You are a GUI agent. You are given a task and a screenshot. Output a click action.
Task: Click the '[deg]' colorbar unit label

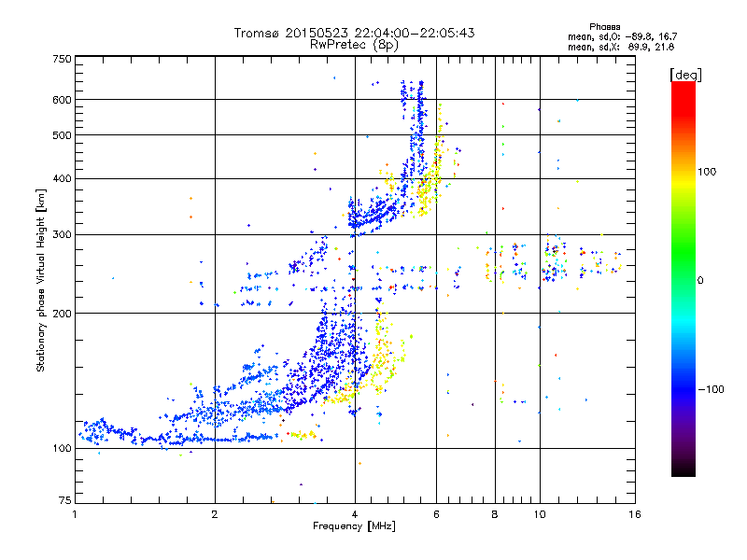(685, 75)
